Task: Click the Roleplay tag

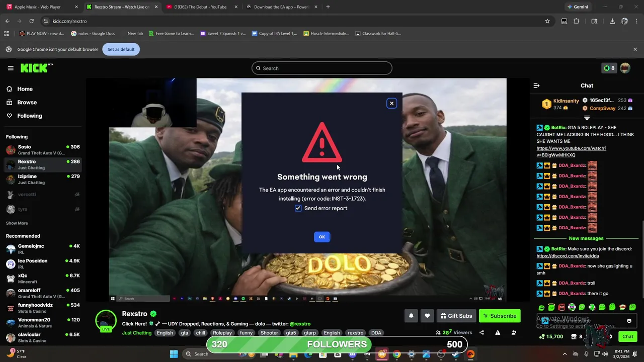Action: coord(222,333)
